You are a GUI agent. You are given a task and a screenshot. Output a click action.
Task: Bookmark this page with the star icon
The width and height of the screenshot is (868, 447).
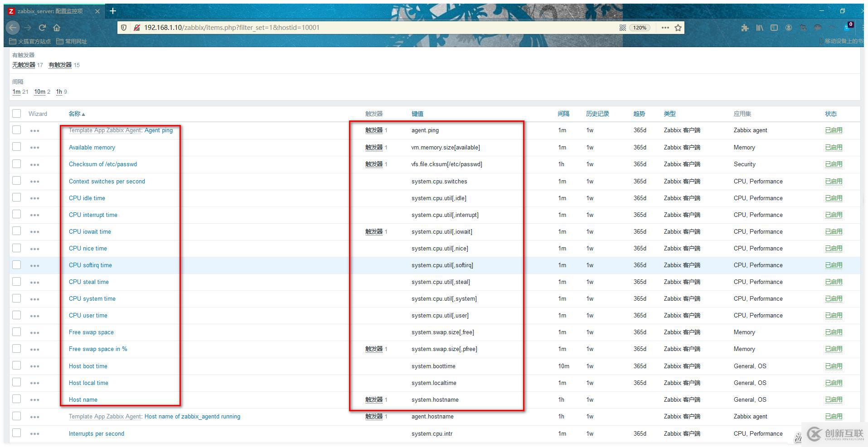pyautogui.click(x=678, y=28)
